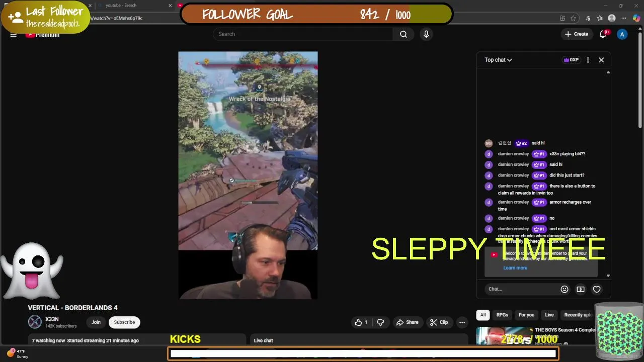Screen dimensions: 644x362
Task: Click the Share button
Action: [x=407, y=322]
